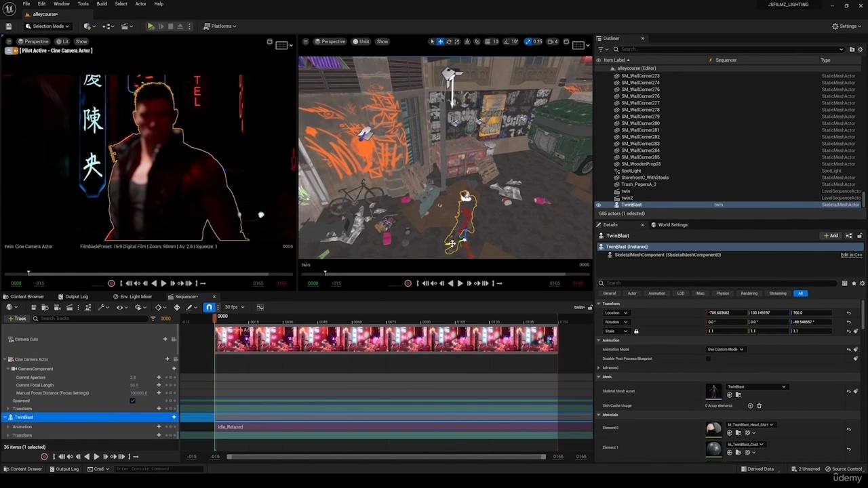868x488 pixels.
Task: Select the cursor select mode in right viewport
Action: point(432,41)
